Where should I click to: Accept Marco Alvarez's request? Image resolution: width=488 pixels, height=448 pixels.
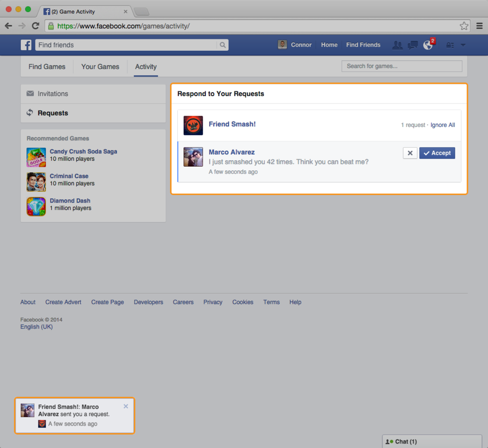[437, 153]
